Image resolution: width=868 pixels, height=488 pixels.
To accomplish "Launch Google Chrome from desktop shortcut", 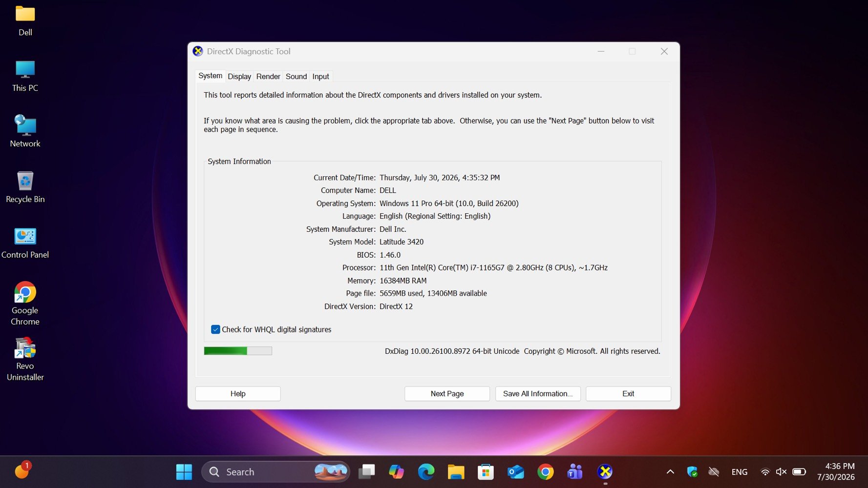I will tap(25, 304).
